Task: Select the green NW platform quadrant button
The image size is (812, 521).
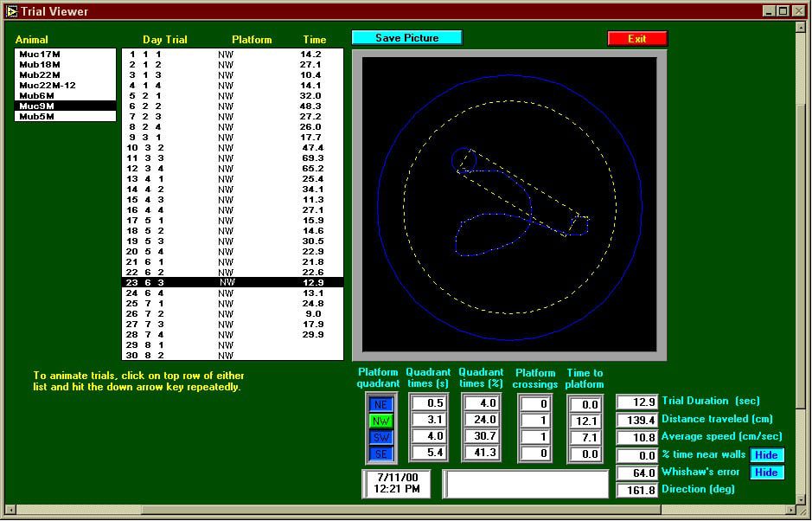Action: tap(380, 420)
